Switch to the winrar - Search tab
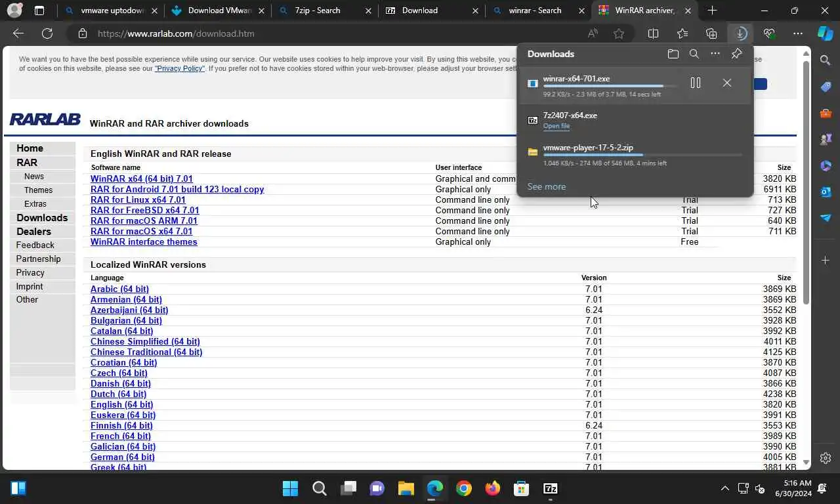 (538, 10)
